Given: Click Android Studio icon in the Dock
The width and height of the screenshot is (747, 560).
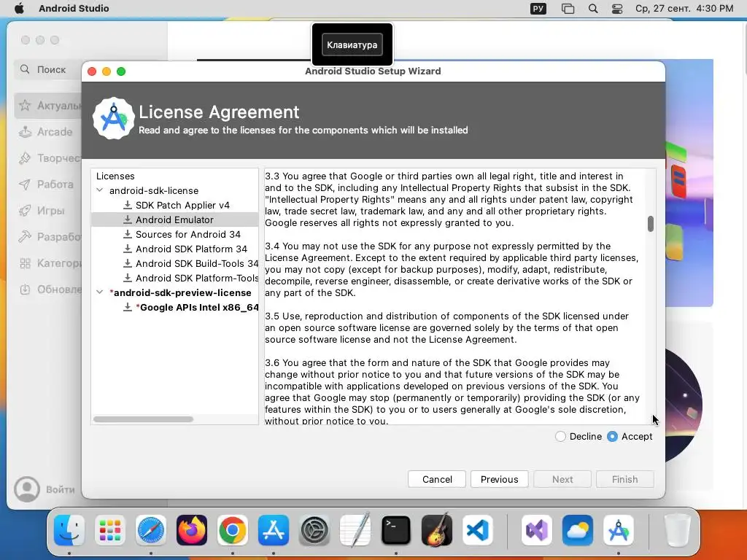Looking at the screenshot, I should click(x=619, y=530).
